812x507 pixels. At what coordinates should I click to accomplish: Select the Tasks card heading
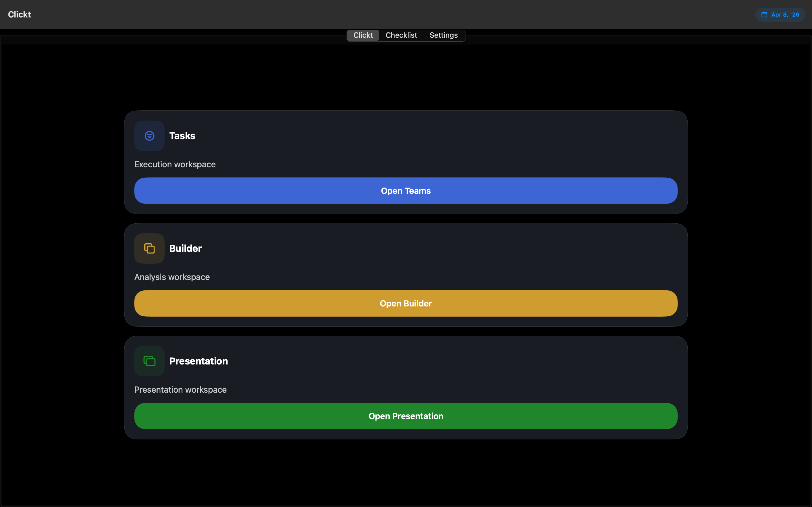click(x=182, y=135)
